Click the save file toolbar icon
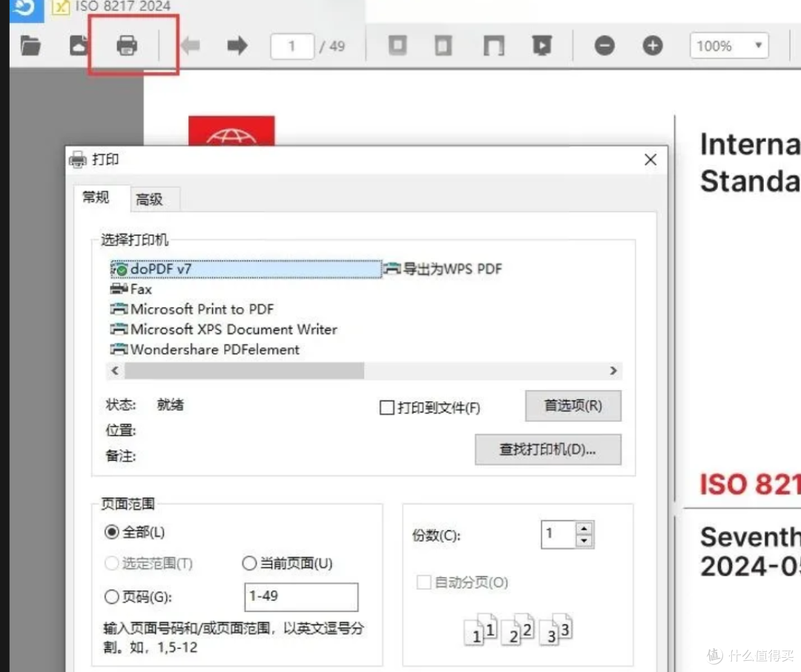The image size is (801, 672). pyautogui.click(x=79, y=46)
